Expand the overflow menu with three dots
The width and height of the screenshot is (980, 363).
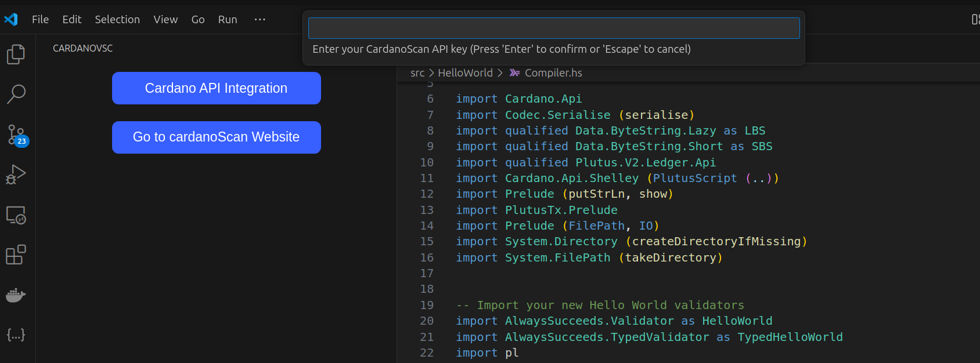coord(260,19)
